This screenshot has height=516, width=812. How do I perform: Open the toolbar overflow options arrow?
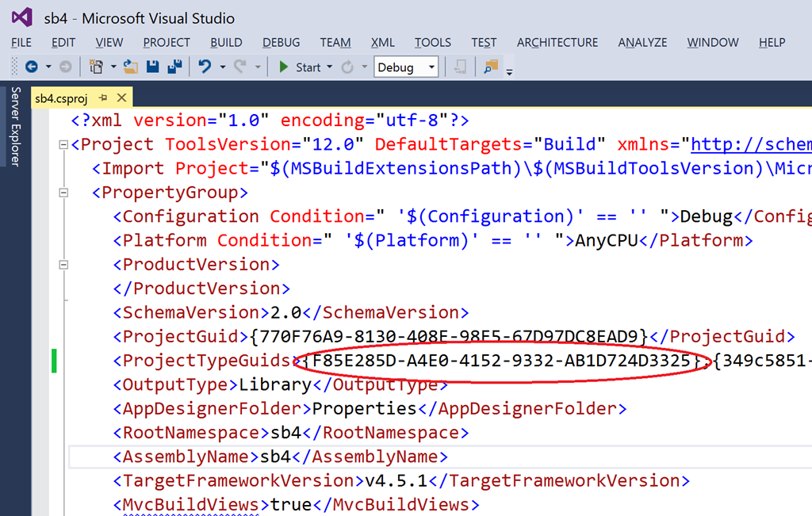click(x=510, y=72)
